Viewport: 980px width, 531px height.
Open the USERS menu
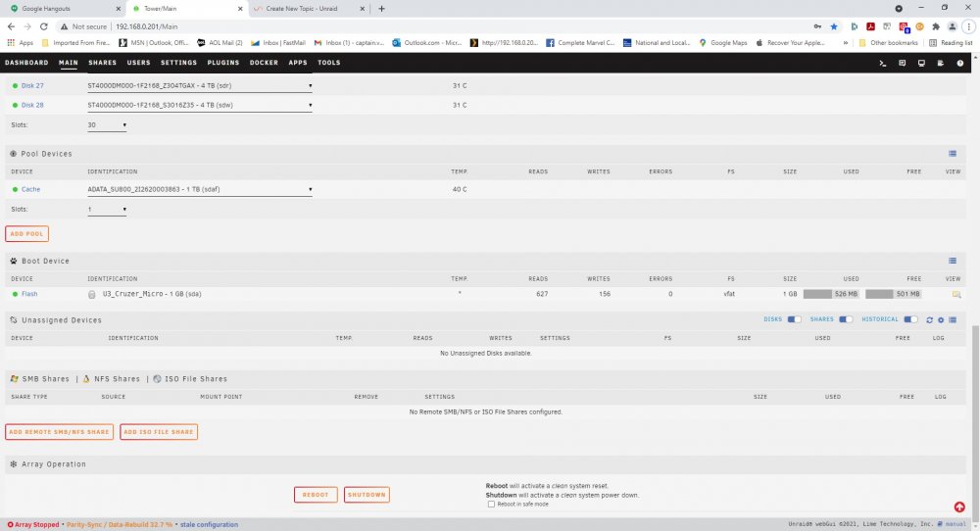139,63
